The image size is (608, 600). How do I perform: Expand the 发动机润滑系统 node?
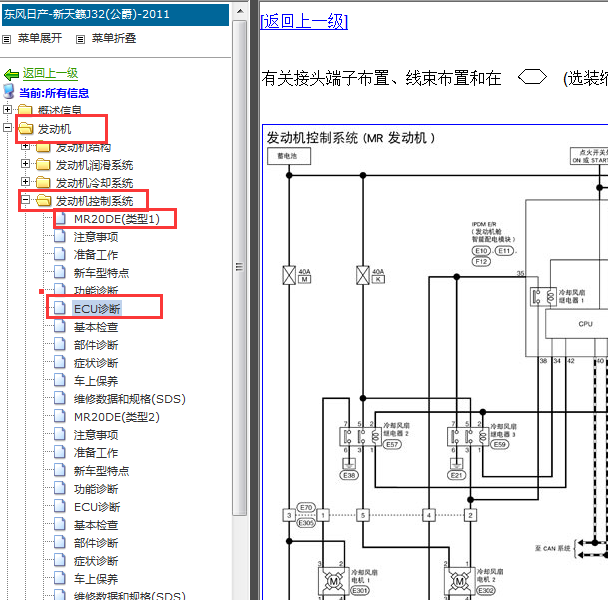point(26,163)
